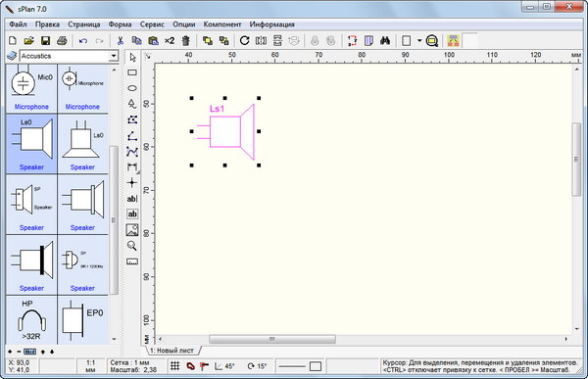The width and height of the screenshot is (588, 379).
Task: Open the Правка menu
Action: coord(47,24)
